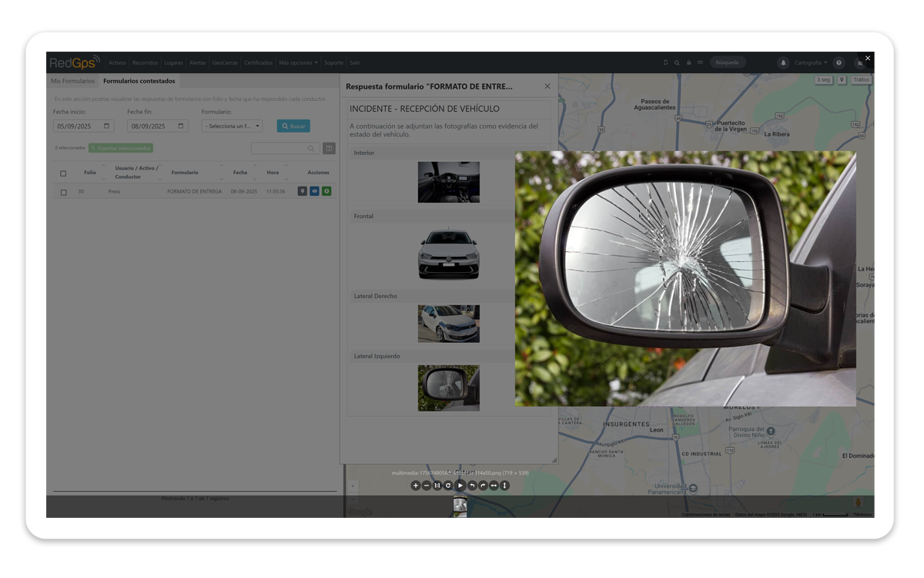The image size is (924, 578).
Task: Zoom out with the viewer minus button
Action: tap(427, 486)
